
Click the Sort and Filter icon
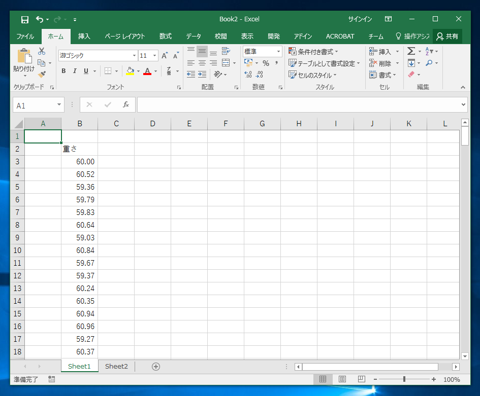coord(429,51)
